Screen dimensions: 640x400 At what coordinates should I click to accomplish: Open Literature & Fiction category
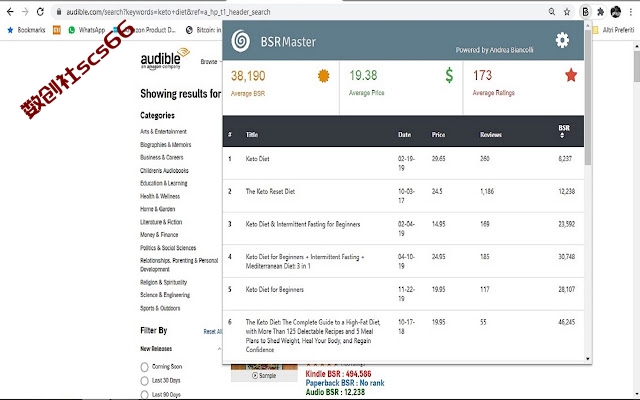[161, 222]
